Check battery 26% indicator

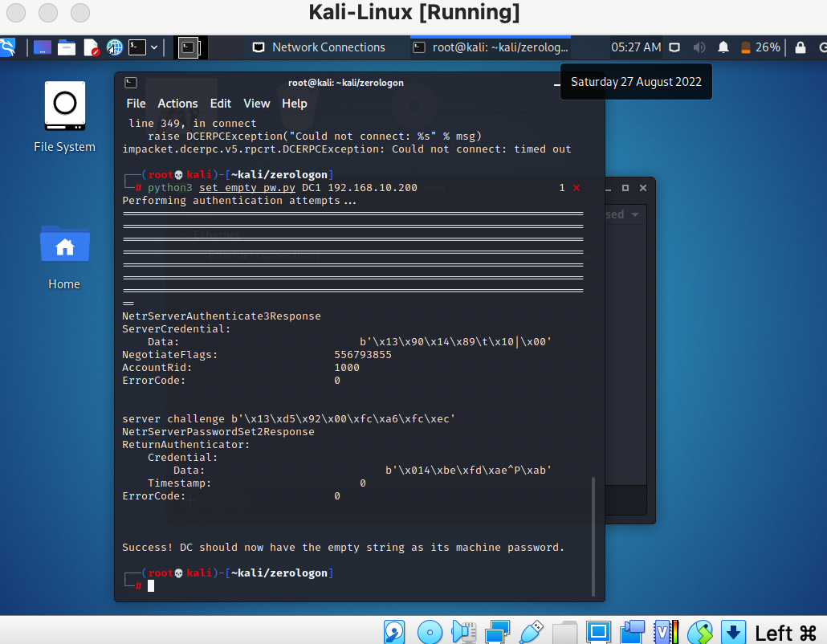(x=760, y=47)
